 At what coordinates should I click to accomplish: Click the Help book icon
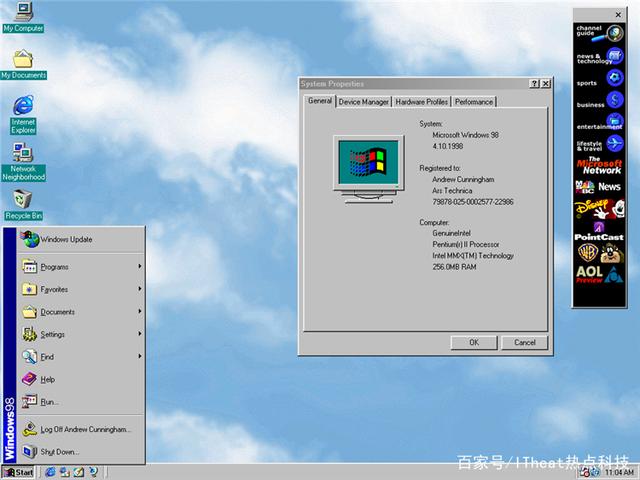point(29,379)
